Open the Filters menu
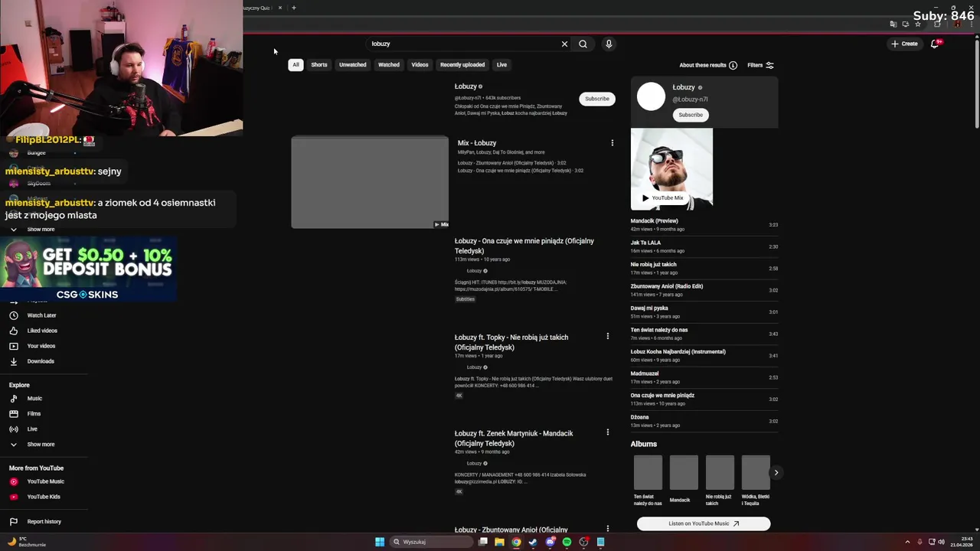This screenshot has width=980, height=551. (760, 65)
